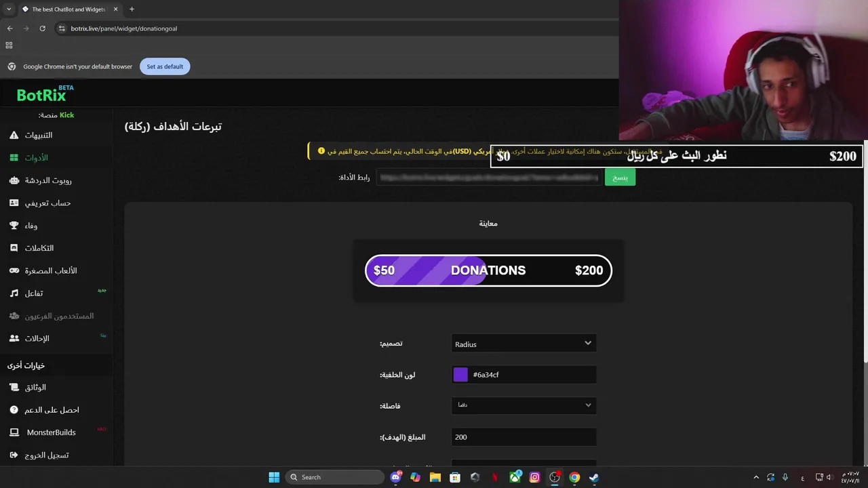The width and height of the screenshot is (868, 488).
Task: Open the alerts (التنبيهات) sidebar section
Action: point(56,135)
